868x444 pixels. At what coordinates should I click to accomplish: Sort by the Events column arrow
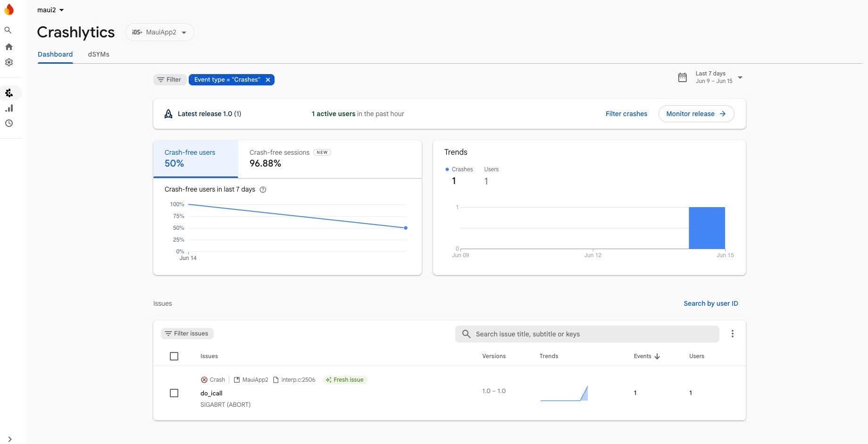point(657,356)
